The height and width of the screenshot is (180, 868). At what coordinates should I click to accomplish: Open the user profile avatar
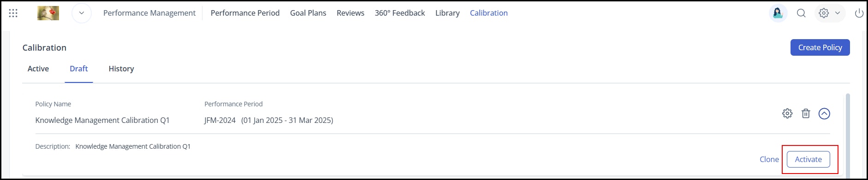(778, 13)
